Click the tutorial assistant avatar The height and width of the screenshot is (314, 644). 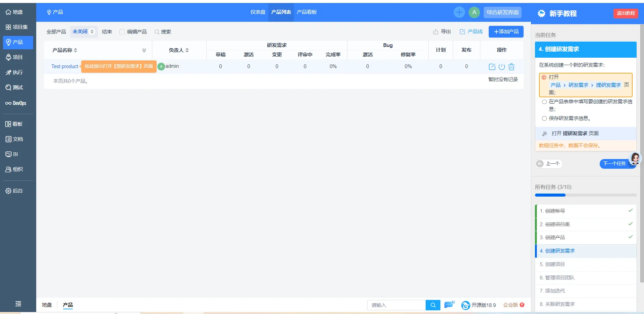[635, 158]
